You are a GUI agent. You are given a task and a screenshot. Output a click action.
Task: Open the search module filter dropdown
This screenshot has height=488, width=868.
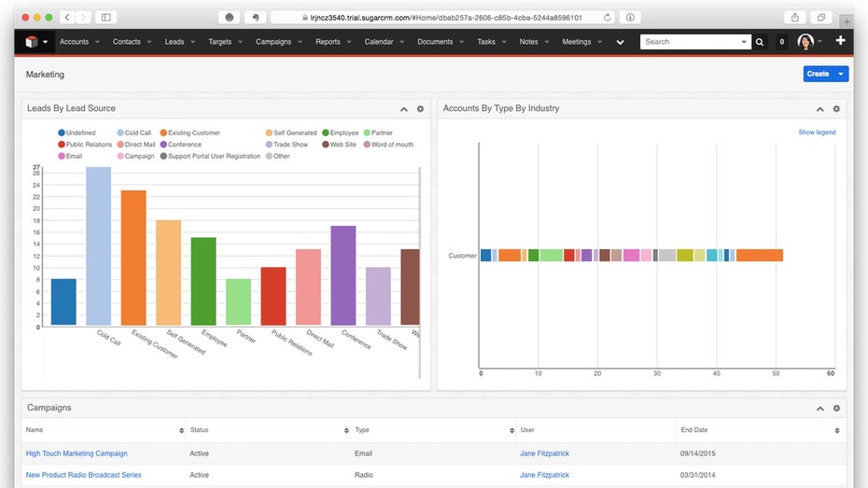click(744, 42)
